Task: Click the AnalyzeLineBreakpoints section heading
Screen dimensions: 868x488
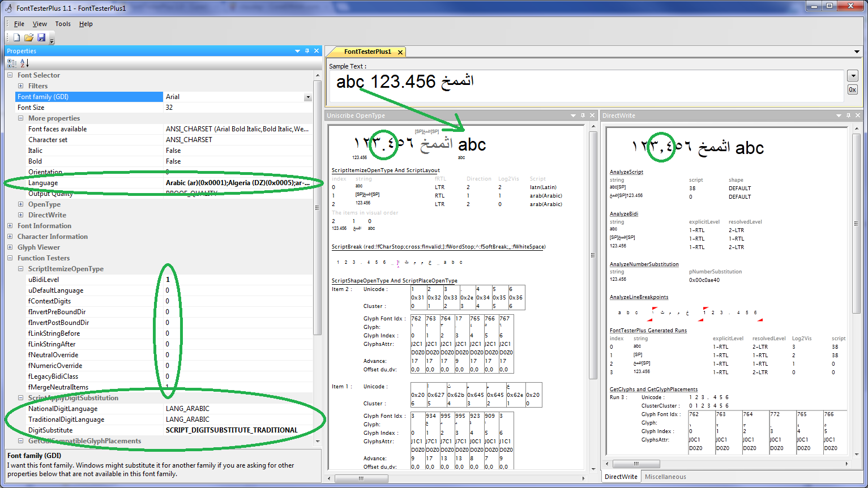Action: click(x=639, y=297)
